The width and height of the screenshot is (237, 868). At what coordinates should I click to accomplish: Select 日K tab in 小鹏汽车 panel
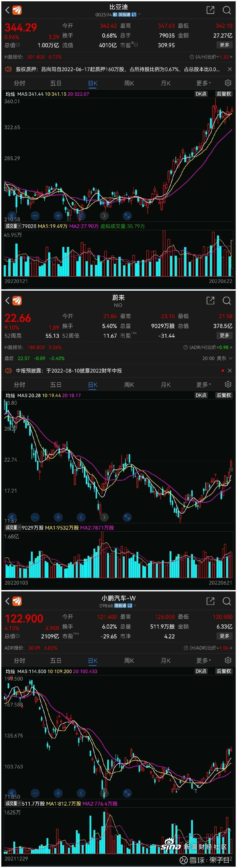93,660
